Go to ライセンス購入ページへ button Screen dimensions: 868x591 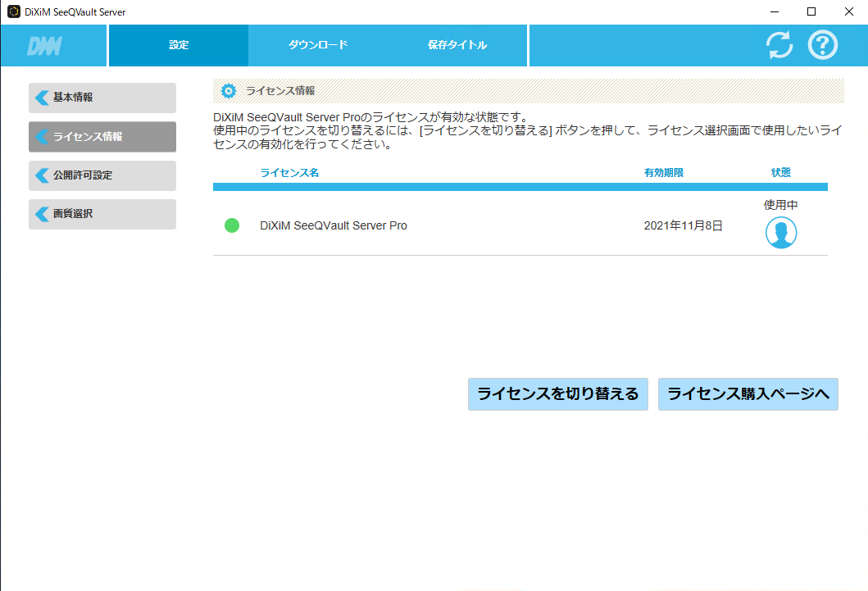748,394
